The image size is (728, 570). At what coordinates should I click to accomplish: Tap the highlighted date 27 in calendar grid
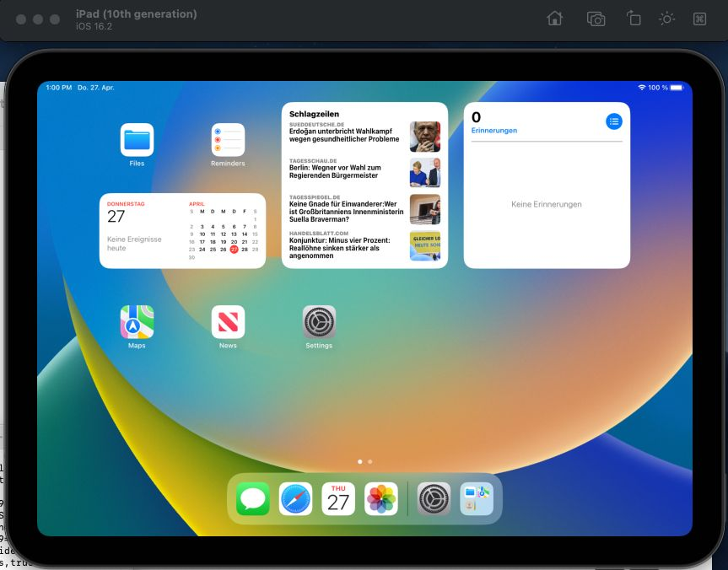234,250
